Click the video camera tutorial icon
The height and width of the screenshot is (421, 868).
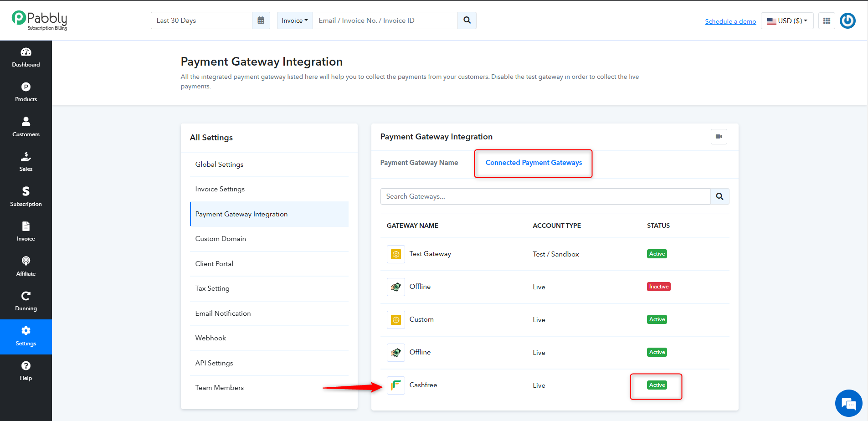point(719,137)
